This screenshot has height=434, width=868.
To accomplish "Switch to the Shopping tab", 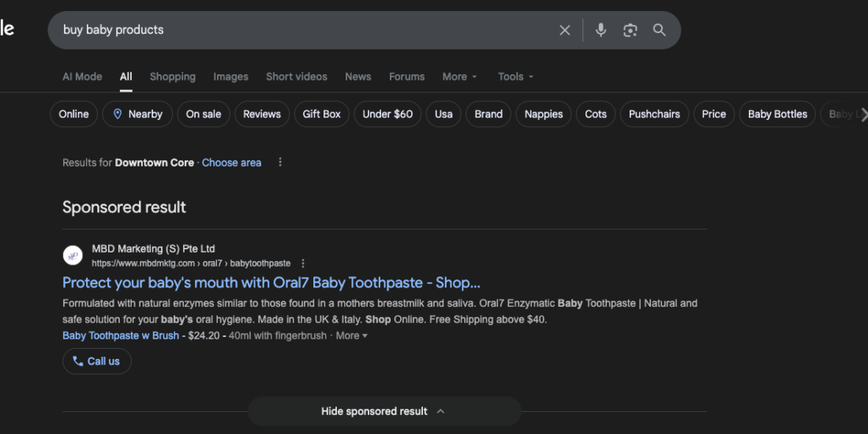I will [173, 77].
